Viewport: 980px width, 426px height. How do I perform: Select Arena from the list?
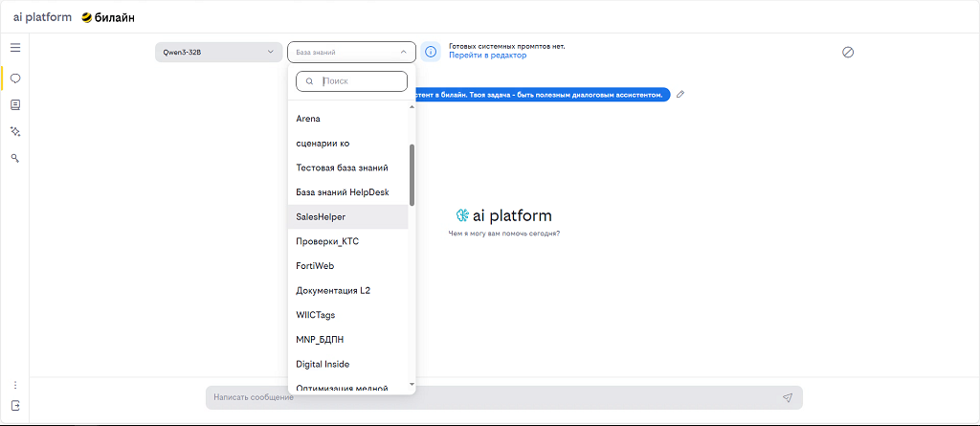348,119
